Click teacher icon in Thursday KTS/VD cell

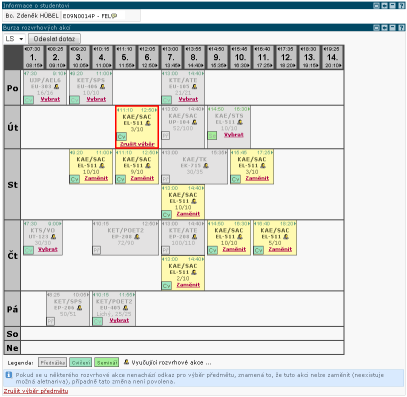(53, 237)
